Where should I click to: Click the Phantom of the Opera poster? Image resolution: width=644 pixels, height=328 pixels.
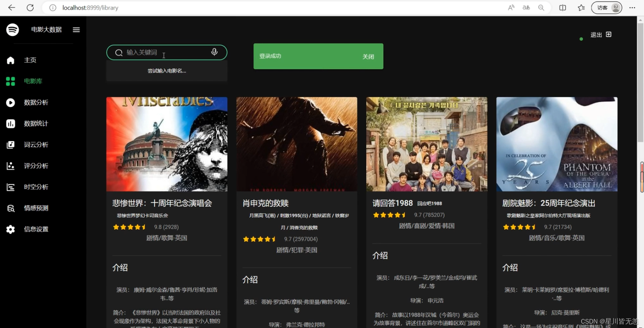[x=557, y=144]
